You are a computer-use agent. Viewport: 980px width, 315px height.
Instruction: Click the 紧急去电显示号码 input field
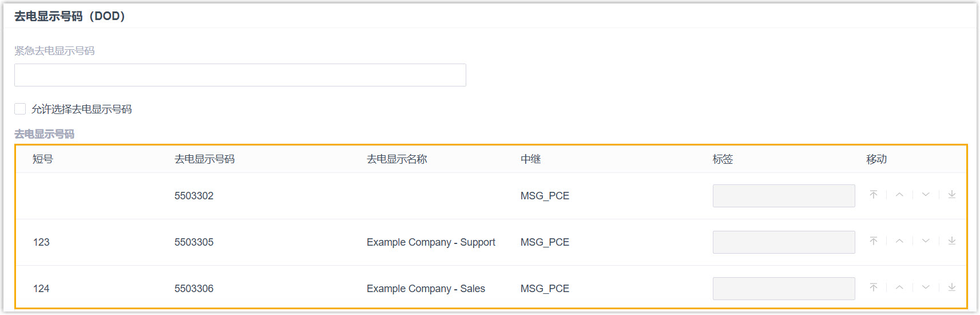click(240, 75)
